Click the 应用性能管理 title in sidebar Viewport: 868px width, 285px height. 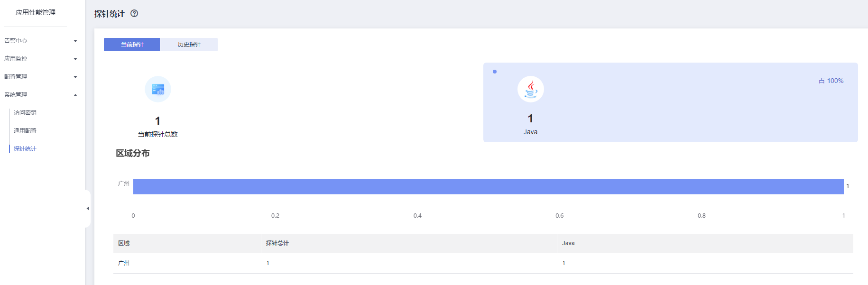click(x=36, y=12)
